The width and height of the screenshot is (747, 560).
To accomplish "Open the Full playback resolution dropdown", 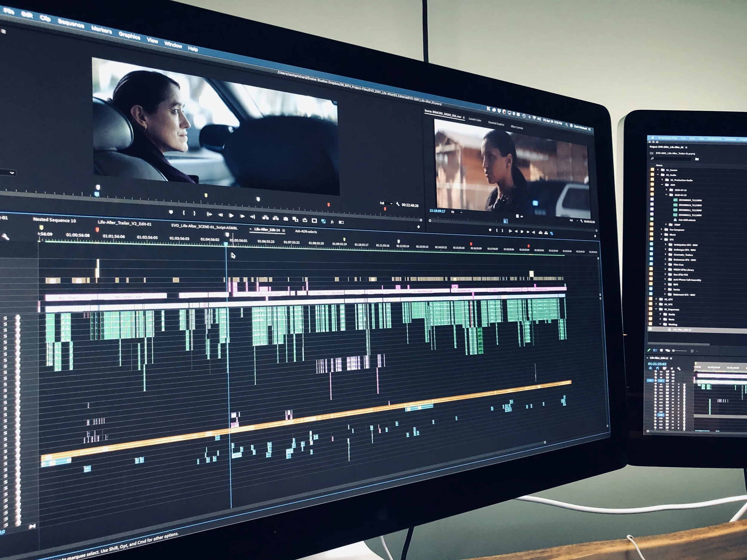I will pos(386,203).
